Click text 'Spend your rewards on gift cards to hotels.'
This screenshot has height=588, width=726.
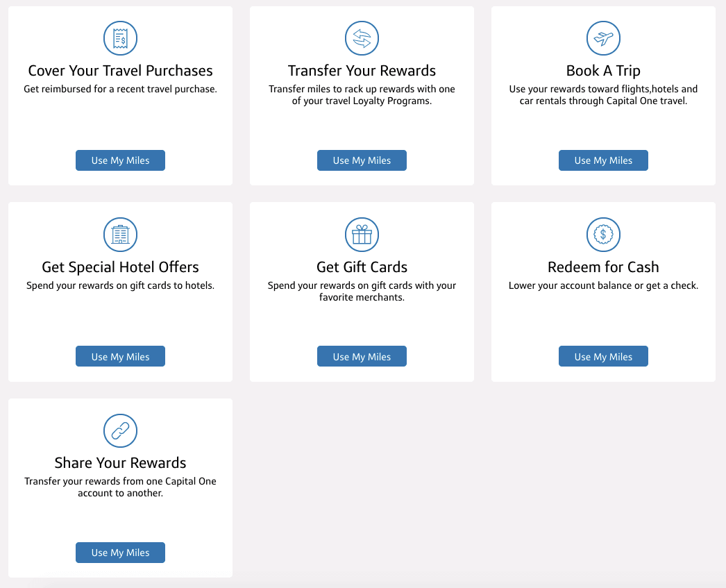click(x=120, y=285)
